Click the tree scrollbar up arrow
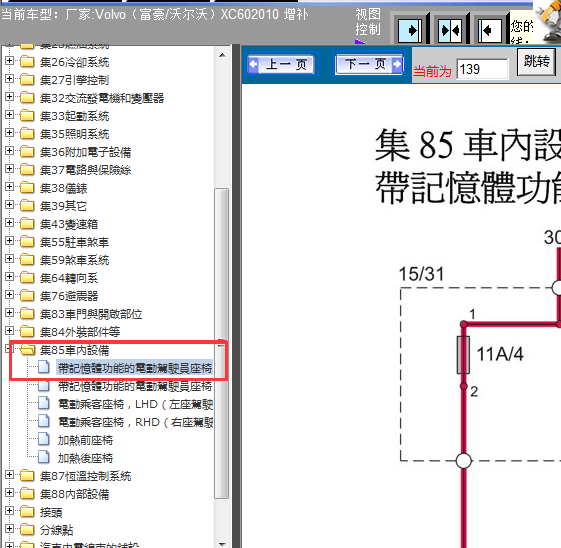The image size is (561, 548). point(222,55)
